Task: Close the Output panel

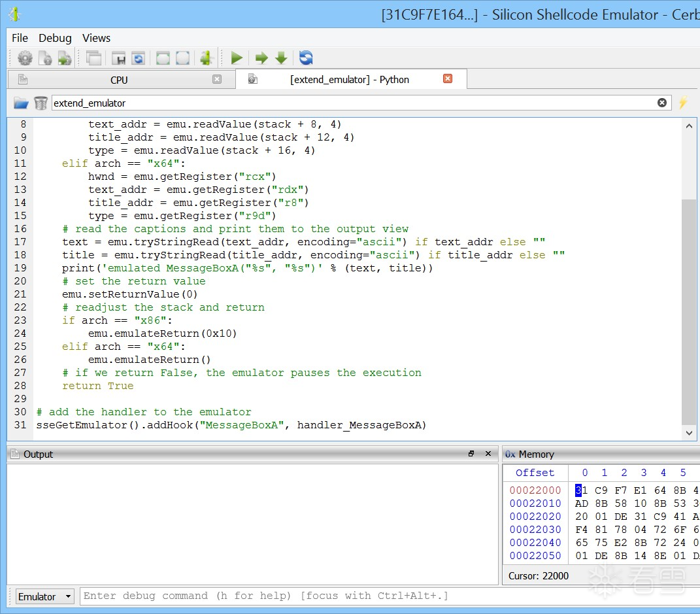Action: pyautogui.click(x=488, y=454)
